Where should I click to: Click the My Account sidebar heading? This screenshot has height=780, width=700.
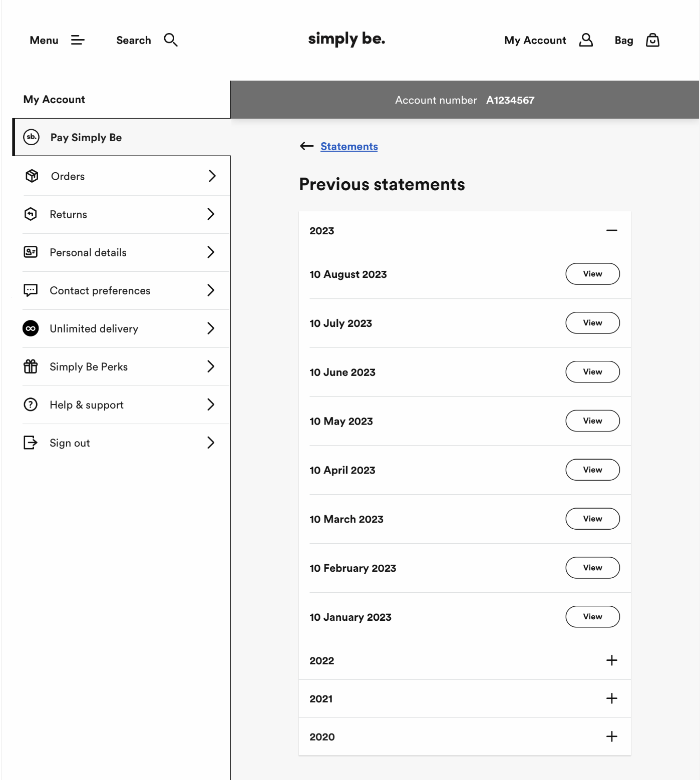click(x=54, y=99)
